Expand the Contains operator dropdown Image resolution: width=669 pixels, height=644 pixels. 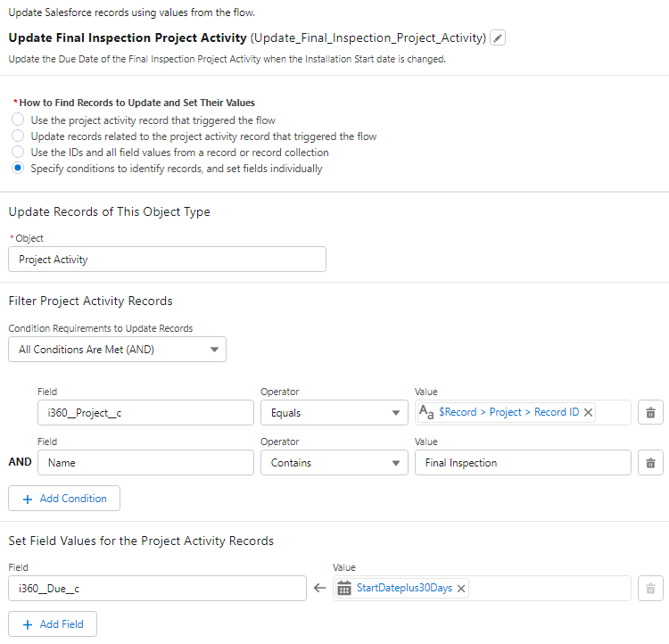pyautogui.click(x=334, y=462)
